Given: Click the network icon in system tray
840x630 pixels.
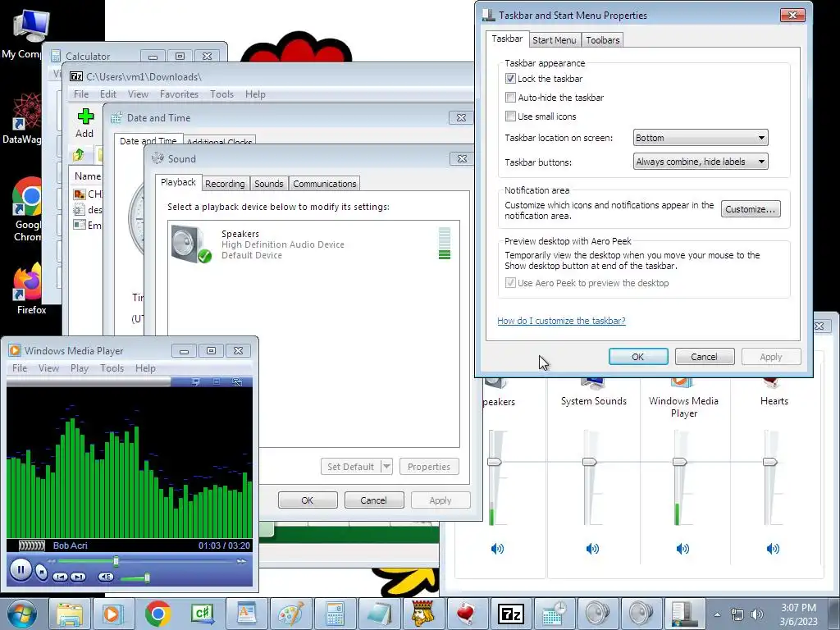Looking at the screenshot, I should (x=737, y=614).
